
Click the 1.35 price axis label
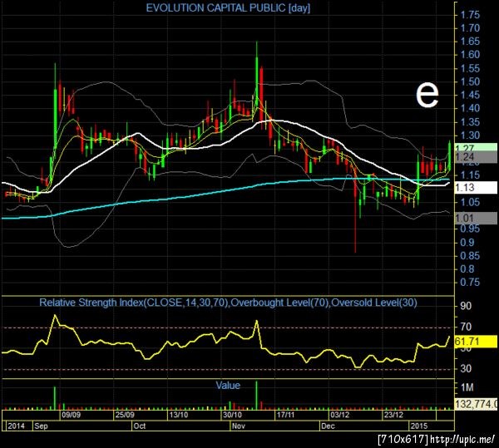471,122
